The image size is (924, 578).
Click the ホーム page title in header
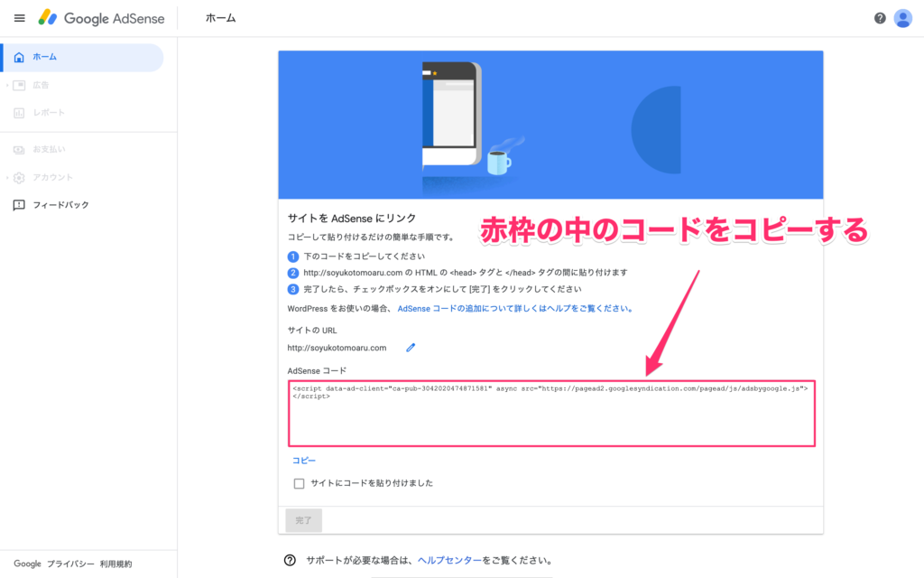220,18
